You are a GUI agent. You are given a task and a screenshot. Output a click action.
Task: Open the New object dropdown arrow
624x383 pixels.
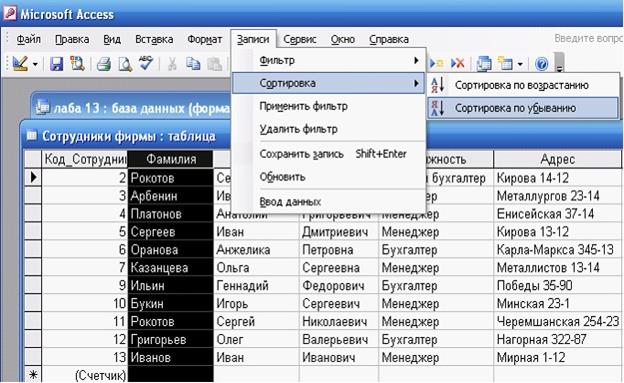(x=520, y=64)
